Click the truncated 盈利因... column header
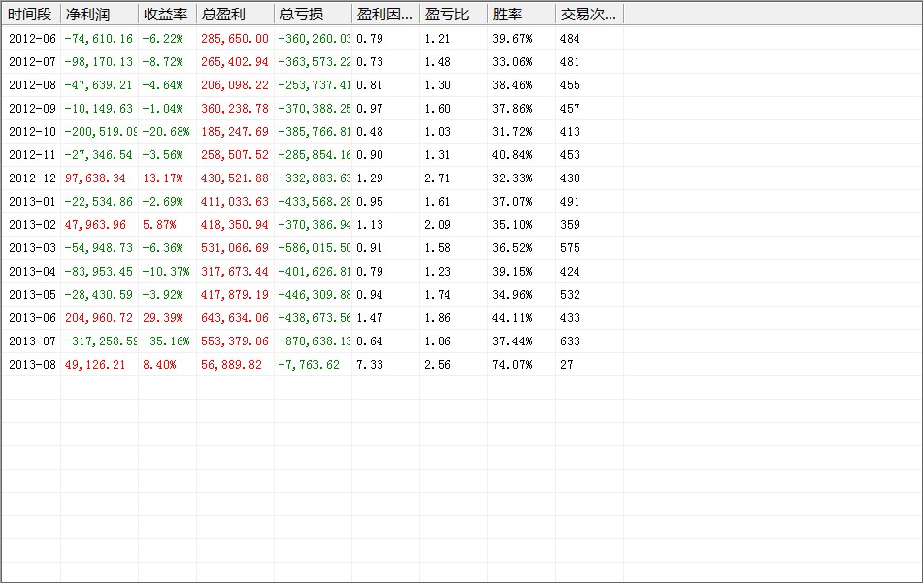The image size is (924, 584). point(384,15)
